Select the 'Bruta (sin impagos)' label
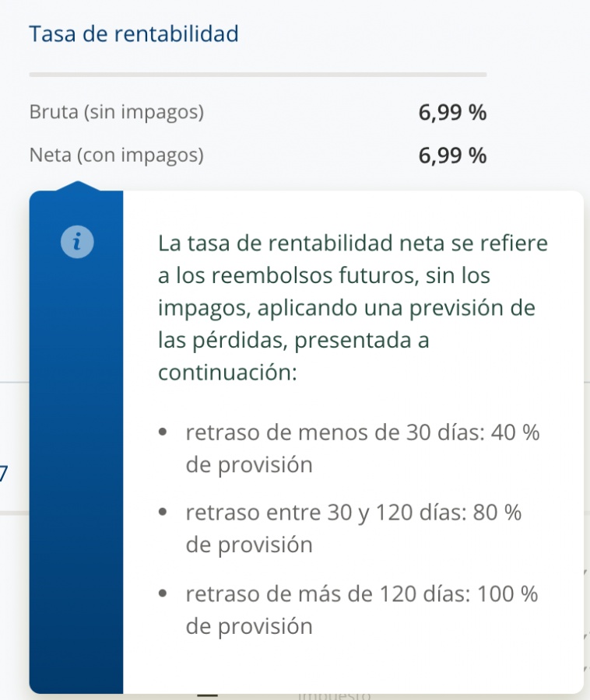Viewport: 590px width, 700px height. click(117, 113)
